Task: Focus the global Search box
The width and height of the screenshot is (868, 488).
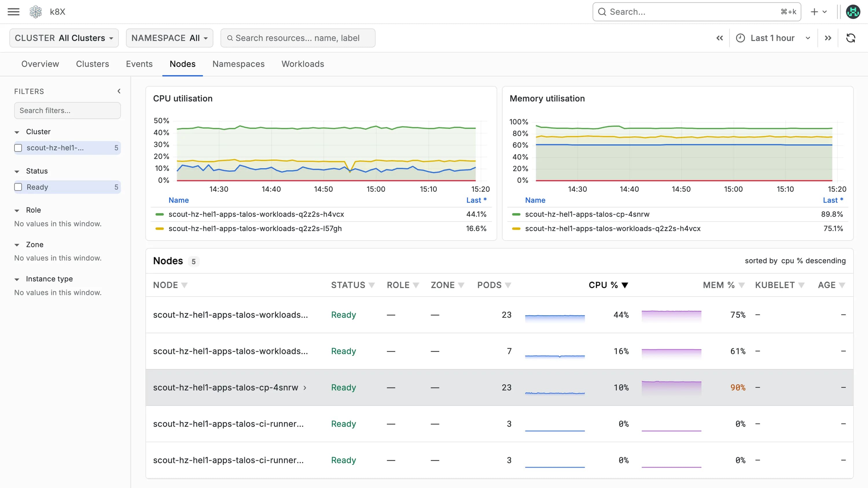Action: click(x=696, y=12)
